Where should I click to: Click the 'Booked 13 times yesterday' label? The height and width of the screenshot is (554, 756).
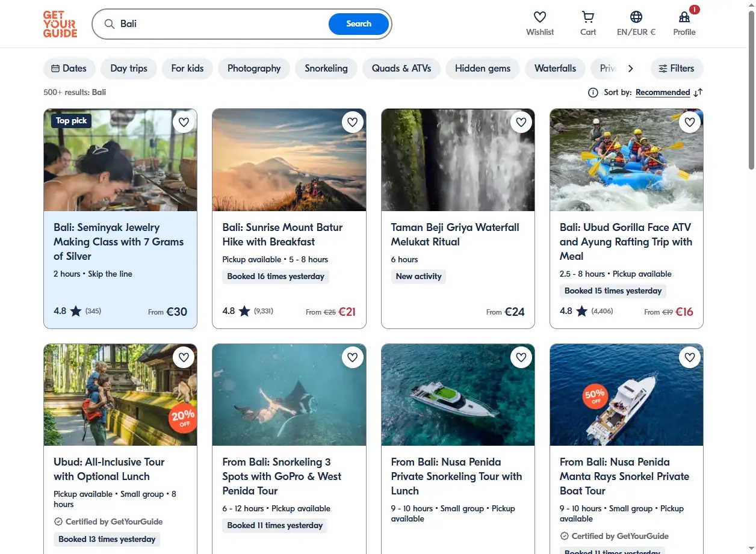click(x=107, y=540)
